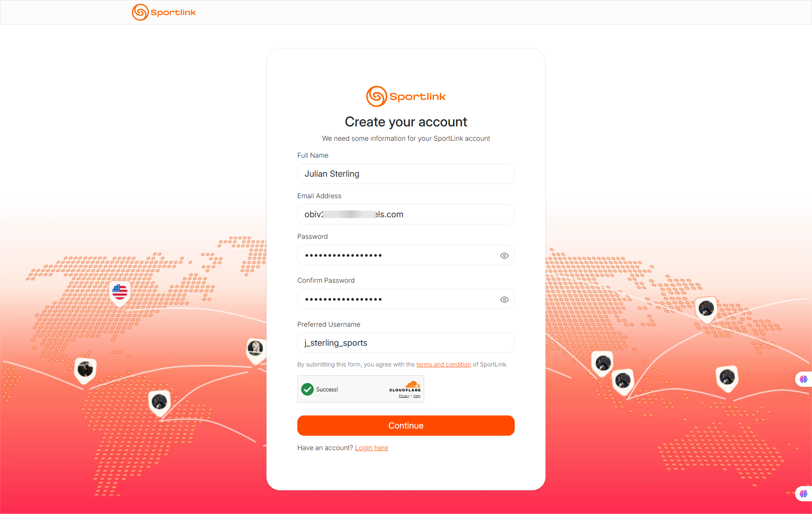Viewport: 812px width, 514px height.
Task: Edit the Preferred Username field
Action: coord(406,343)
